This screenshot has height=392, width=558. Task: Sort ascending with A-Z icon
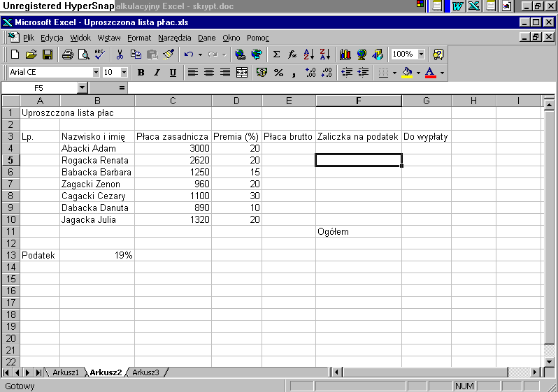308,55
